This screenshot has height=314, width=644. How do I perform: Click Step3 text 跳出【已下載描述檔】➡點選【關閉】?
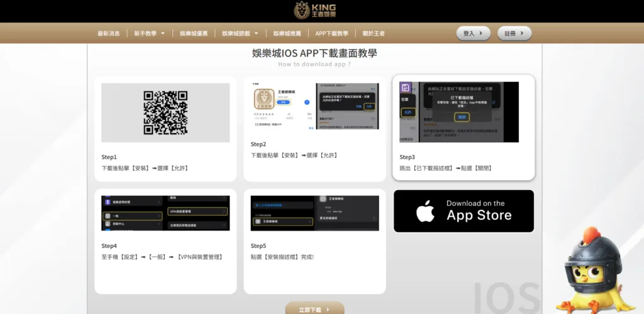pos(446,168)
